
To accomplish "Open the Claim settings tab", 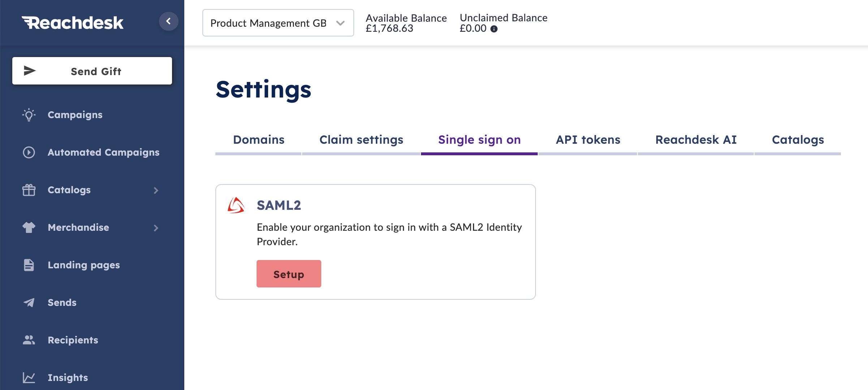I will [x=361, y=140].
